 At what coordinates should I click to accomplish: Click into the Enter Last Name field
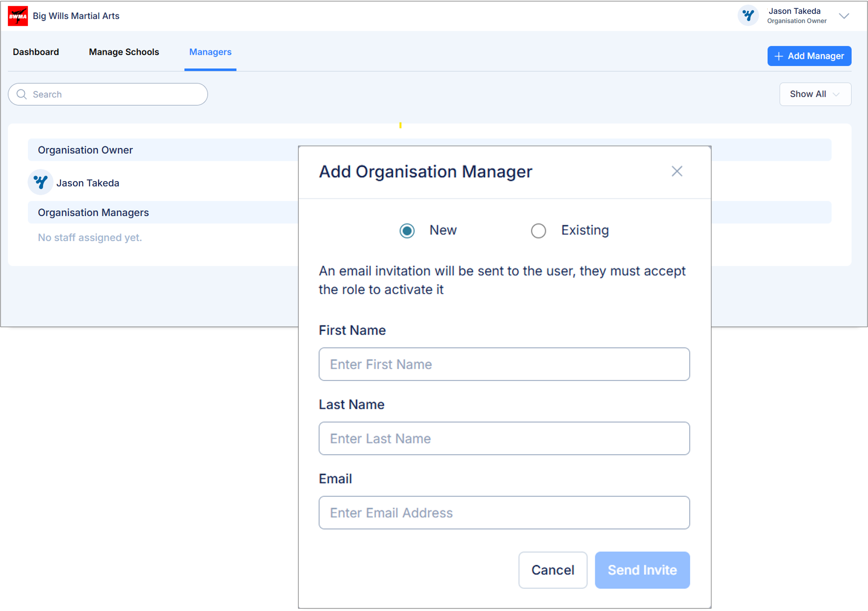(x=504, y=438)
